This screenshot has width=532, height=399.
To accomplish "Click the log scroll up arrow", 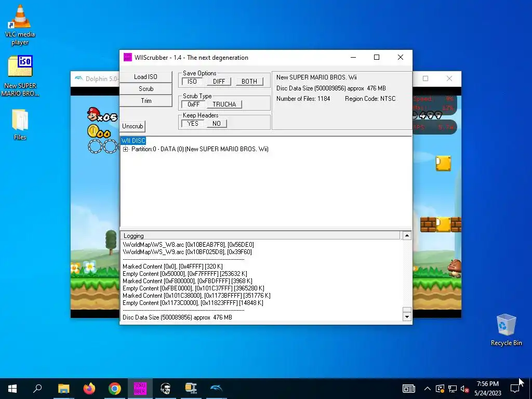I will (406, 235).
